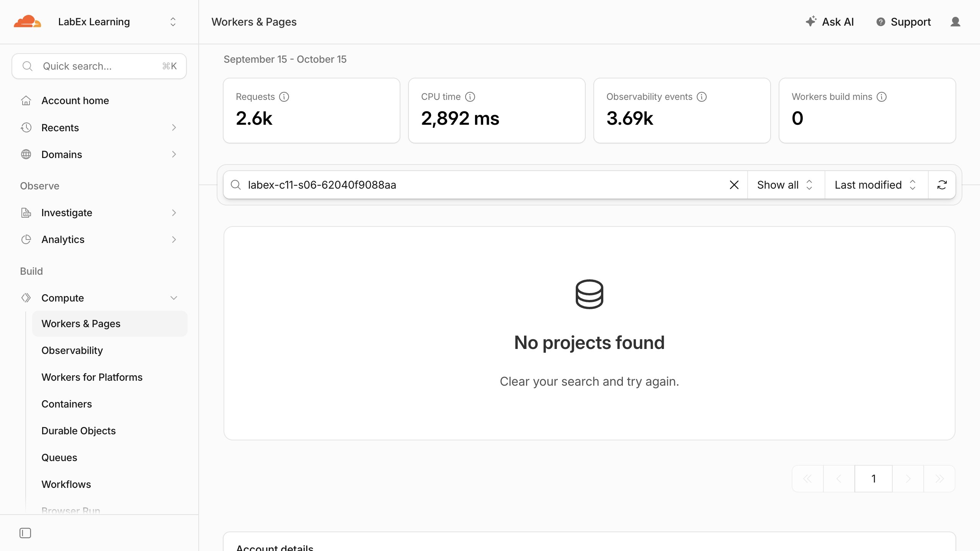Click the Quick search magnifier icon
The width and height of the screenshot is (980, 551).
(28, 66)
